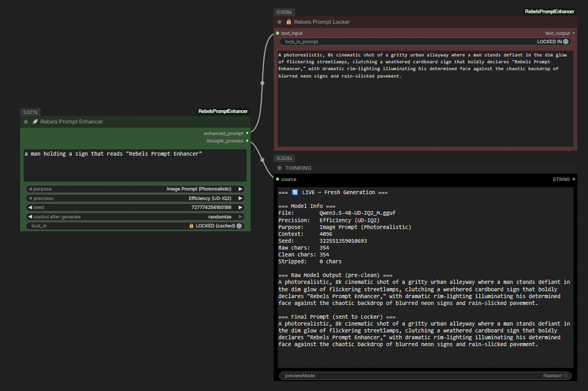This screenshot has height=391, width=588.
Task: Click the Context value 4096
Action: [326, 234]
